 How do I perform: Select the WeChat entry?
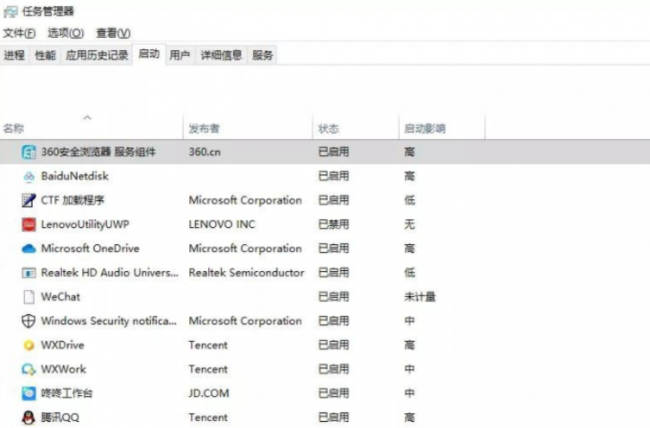(61, 297)
